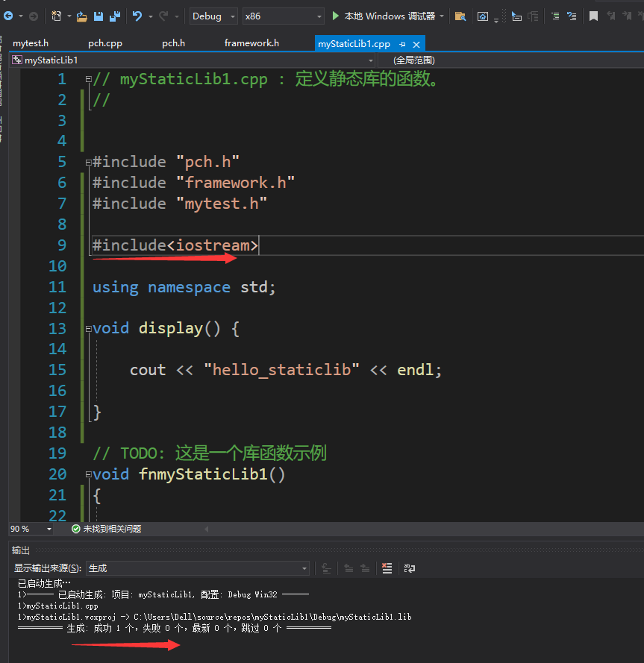
Task: Open Find in Files tool
Action: [x=460, y=16]
